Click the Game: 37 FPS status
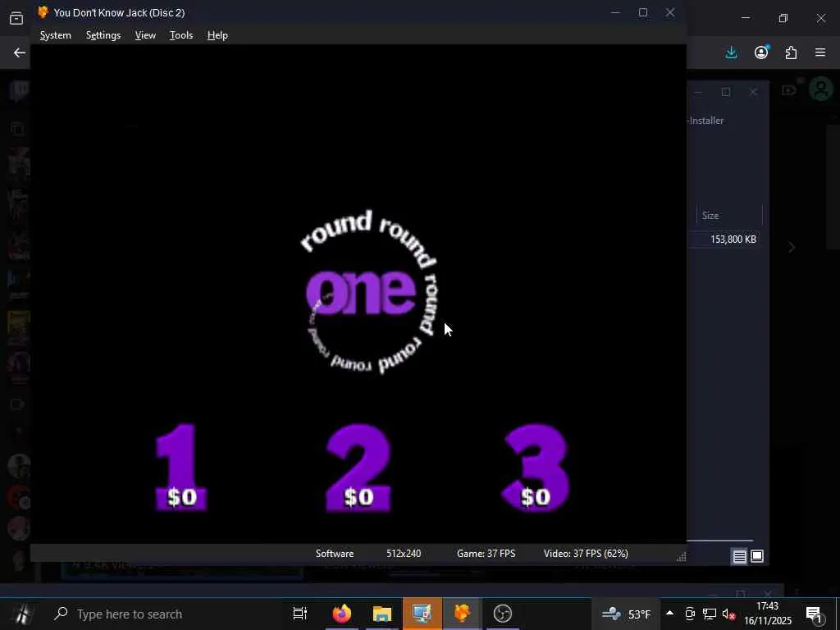The image size is (840, 630). 486,554
